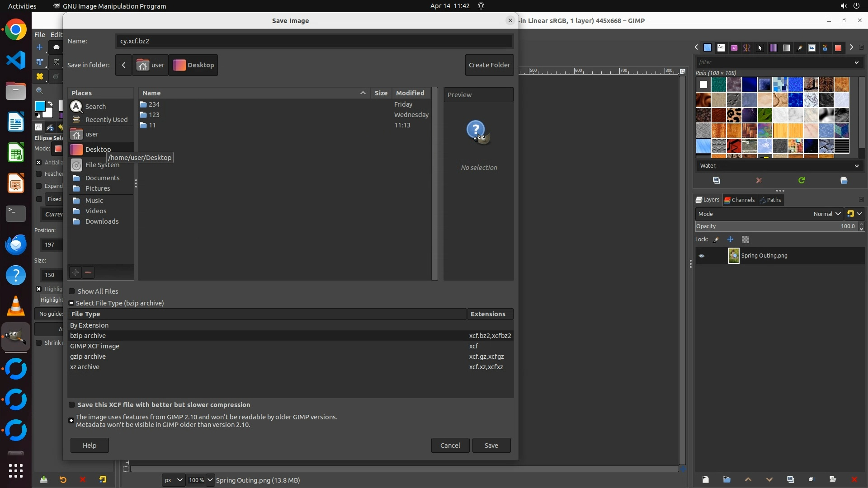Enable the Show All Files checkbox
Screen dimensions: 868x488
[x=71, y=291]
